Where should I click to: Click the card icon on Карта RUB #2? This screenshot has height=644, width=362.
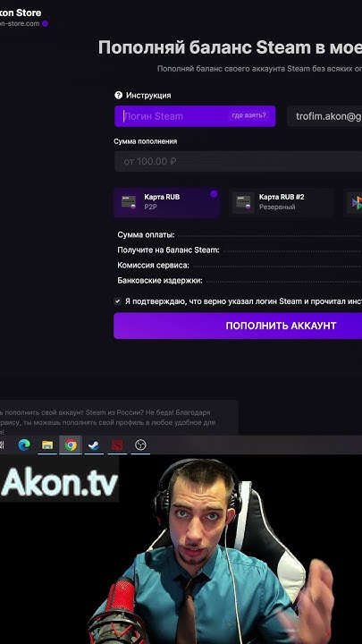coord(243,202)
